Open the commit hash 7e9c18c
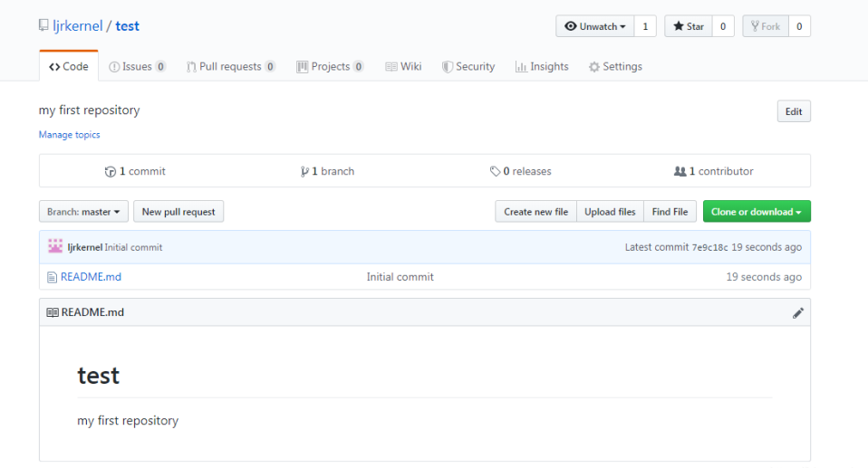868x468 pixels. 709,247
